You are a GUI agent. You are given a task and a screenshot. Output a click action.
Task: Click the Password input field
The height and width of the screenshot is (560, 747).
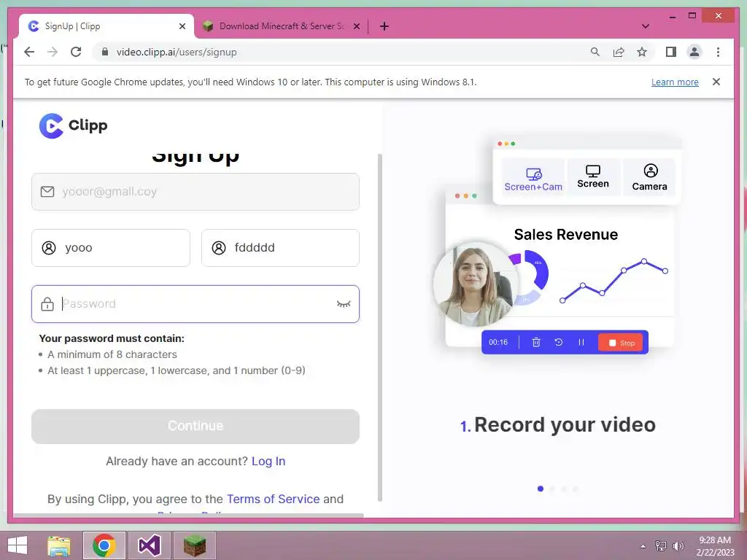196,304
